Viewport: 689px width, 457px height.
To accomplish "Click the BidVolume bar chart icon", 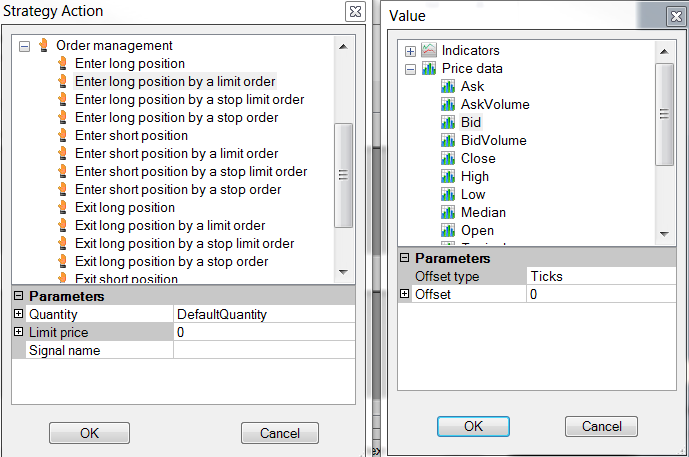I will tap(448, 141).
